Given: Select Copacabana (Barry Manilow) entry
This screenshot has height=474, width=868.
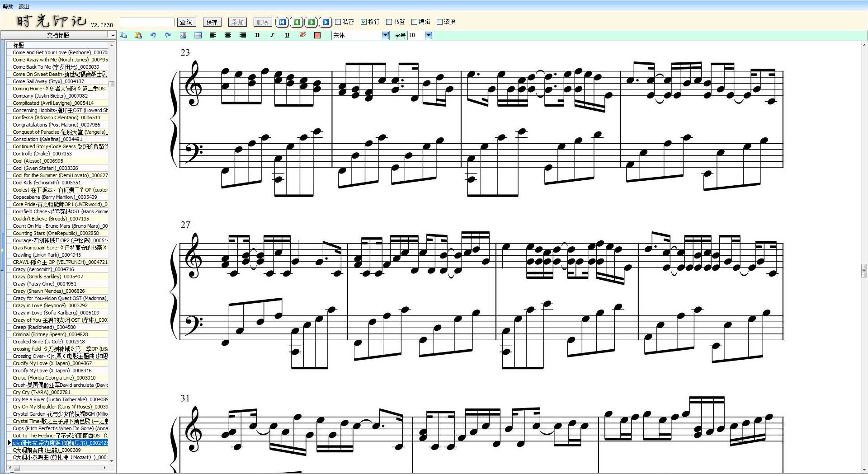Looking at the screenshot, I should click(60, 197).
